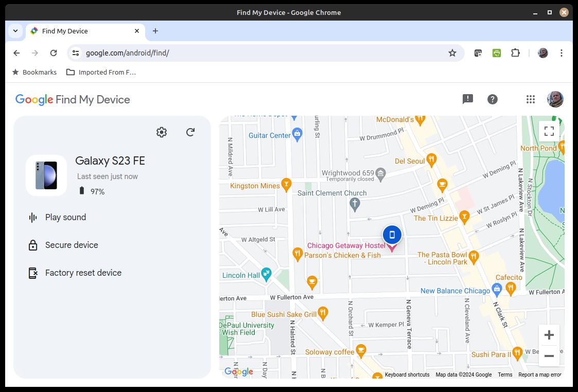Minimize the Chrome window
The image size is (578, 392).
click(535, 12)
